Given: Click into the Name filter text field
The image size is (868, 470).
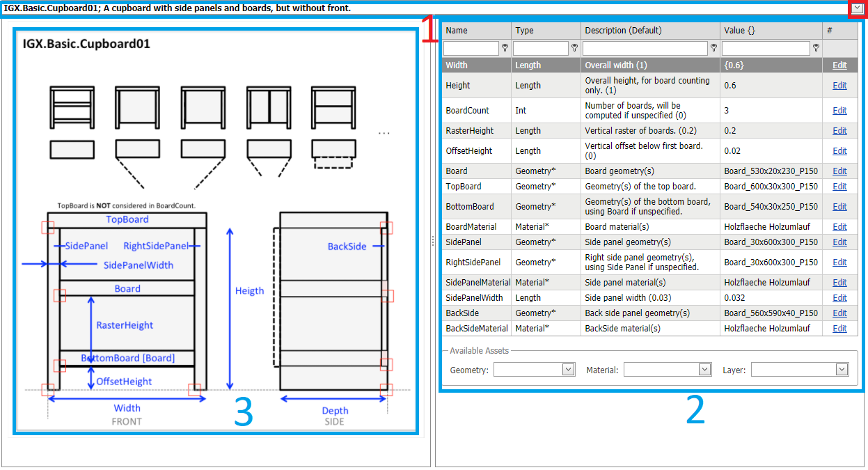Looking at the screenshot, I should point(471,48).
